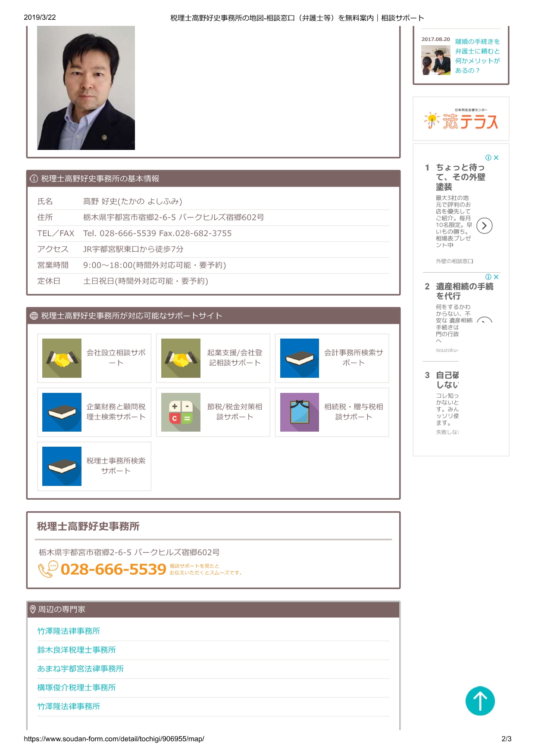Open 鈴木良洋税理士事務所 link

click(76, 650)
